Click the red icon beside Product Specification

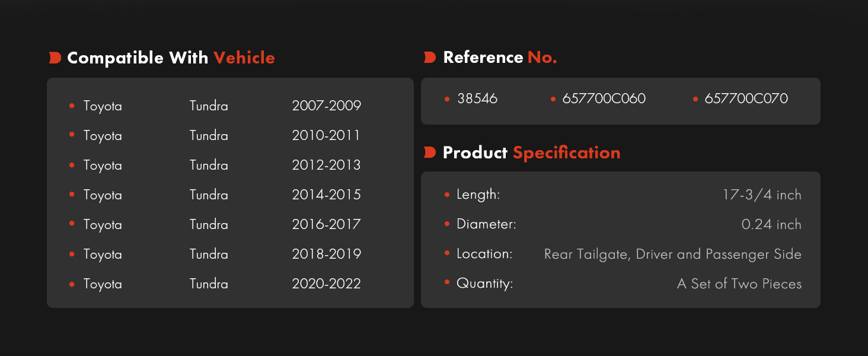(x=430, y=152)
